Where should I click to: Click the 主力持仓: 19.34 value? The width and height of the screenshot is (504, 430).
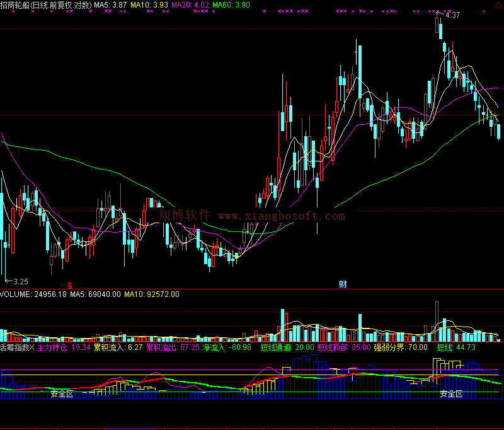pos(64,347)
